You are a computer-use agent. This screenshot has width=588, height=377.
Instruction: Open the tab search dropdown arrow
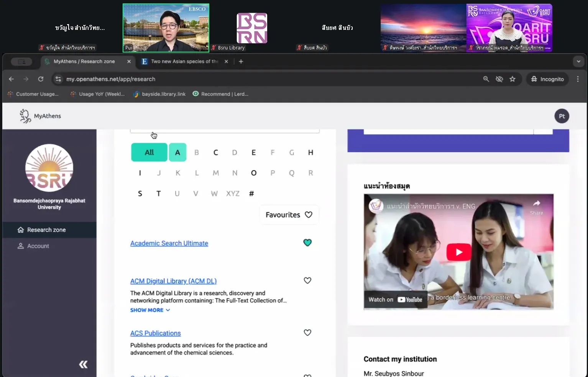coord(578,61)
